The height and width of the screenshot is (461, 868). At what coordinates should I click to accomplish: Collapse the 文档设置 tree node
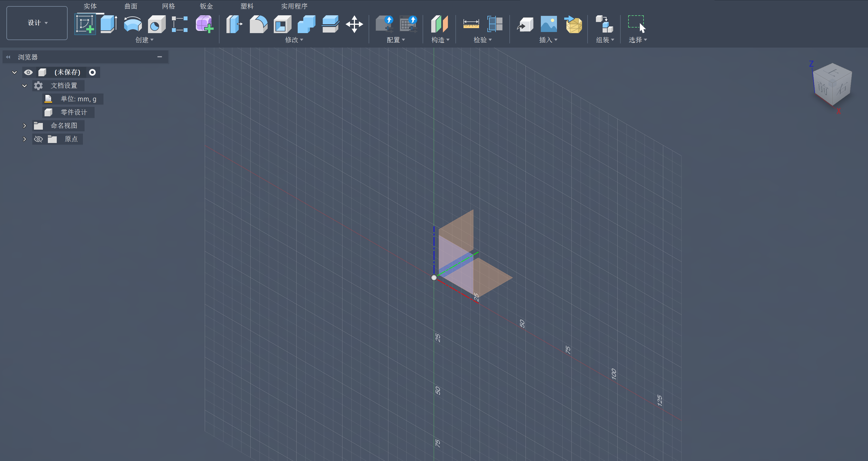[24, 86]
